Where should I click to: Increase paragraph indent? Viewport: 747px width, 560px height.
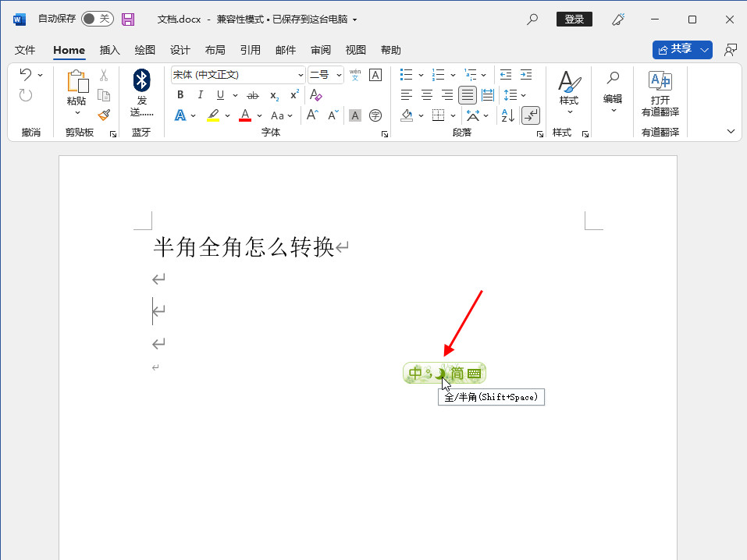tap(526, 75)
